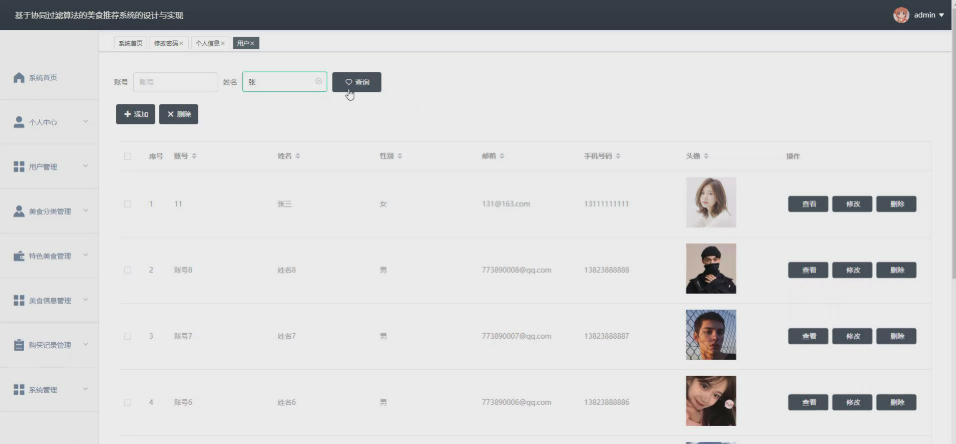Click the email cell 773890006@qq.com

(516, 403)
